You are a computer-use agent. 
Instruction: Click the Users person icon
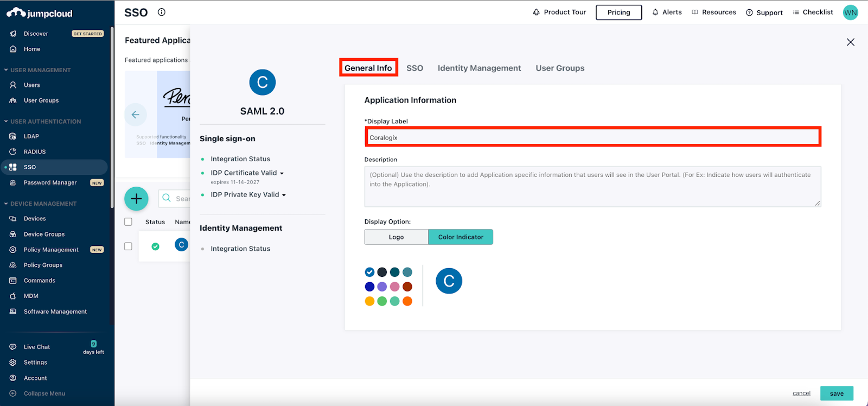tap(13, 85)
